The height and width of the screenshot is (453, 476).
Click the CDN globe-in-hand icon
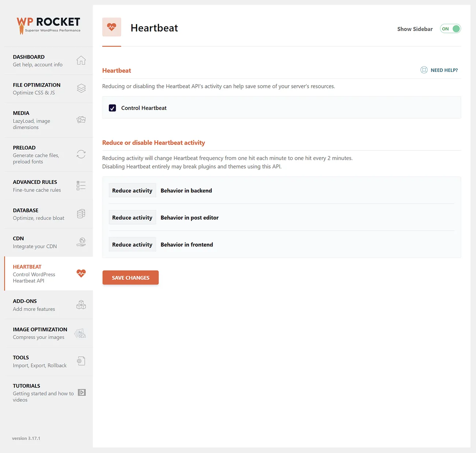tap(81, 242)
